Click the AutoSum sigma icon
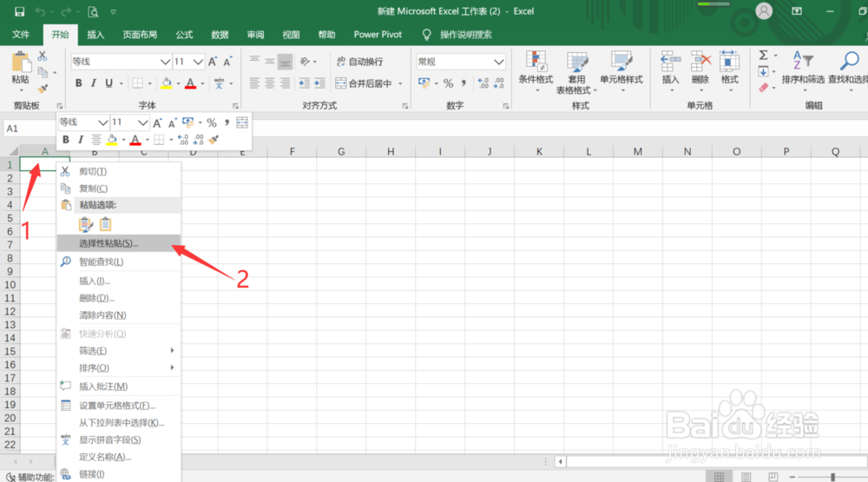This screenshot has height=482, width=868. [763, 56]
